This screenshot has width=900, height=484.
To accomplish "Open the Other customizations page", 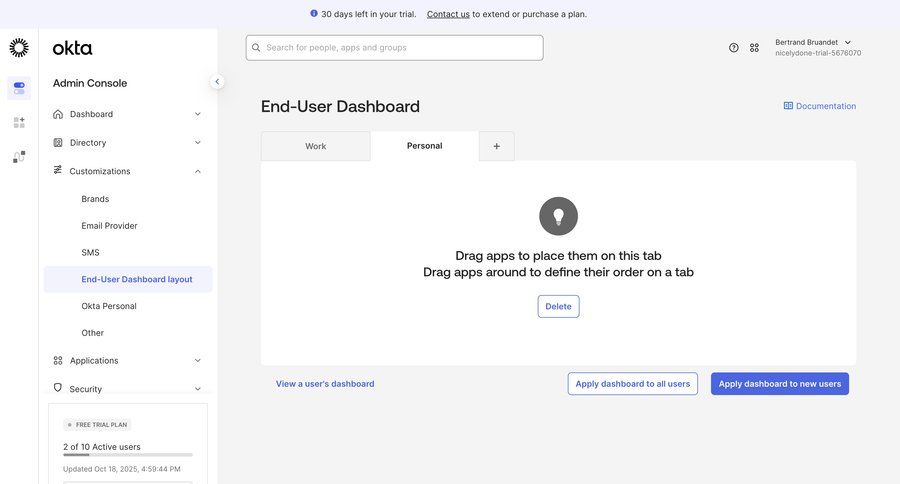I will tap(92, 333).
